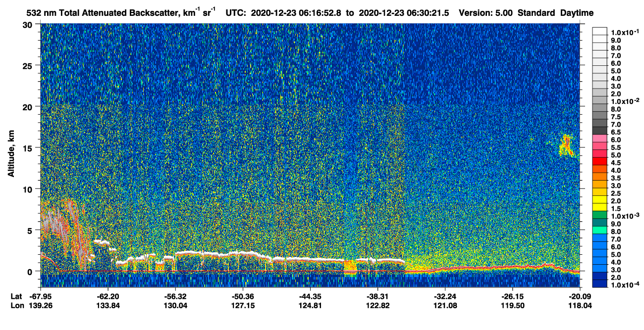644x330 pixels.
Task: Click the color bar label '4.5'
Action: pos(616,162)
